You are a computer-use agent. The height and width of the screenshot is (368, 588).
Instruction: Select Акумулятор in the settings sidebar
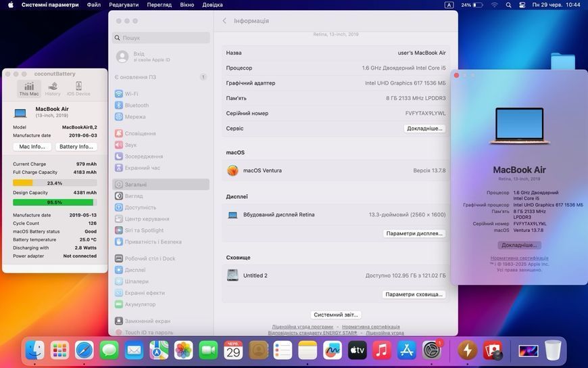tap(161, 304)
